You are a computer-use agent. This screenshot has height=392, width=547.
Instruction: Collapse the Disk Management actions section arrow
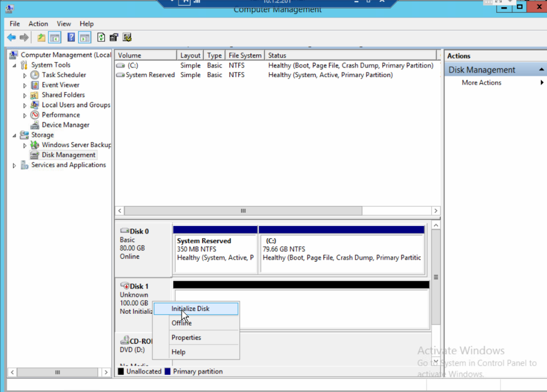point(541,70)
